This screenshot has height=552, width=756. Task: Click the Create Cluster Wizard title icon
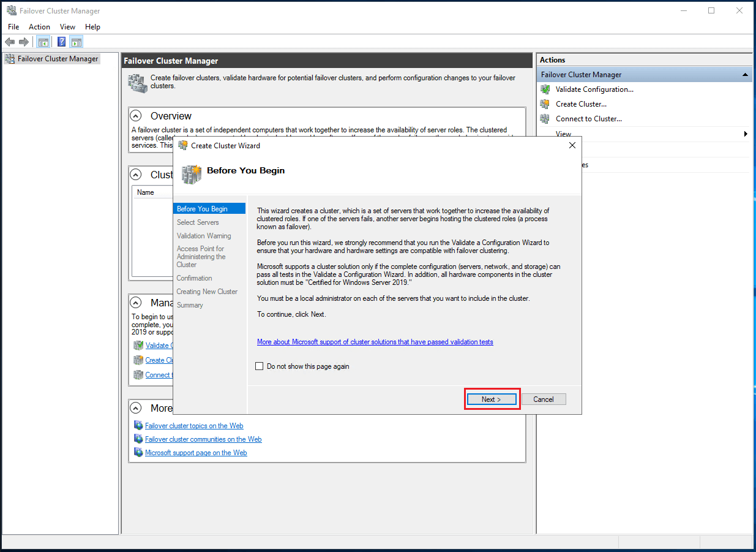point(182,145)
